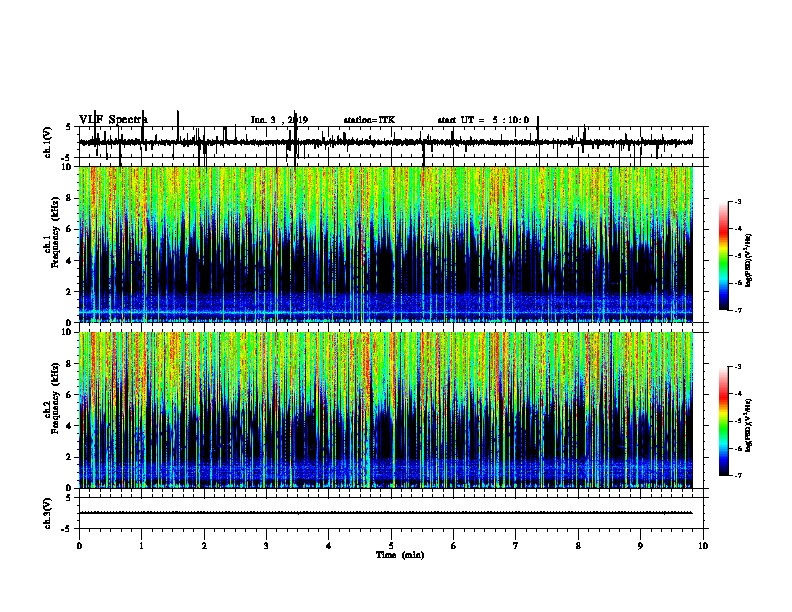The image size is (792, 612).
Task: Click the ch.1 frequency axis '8' tick label
Action: (x=69, y=198)
